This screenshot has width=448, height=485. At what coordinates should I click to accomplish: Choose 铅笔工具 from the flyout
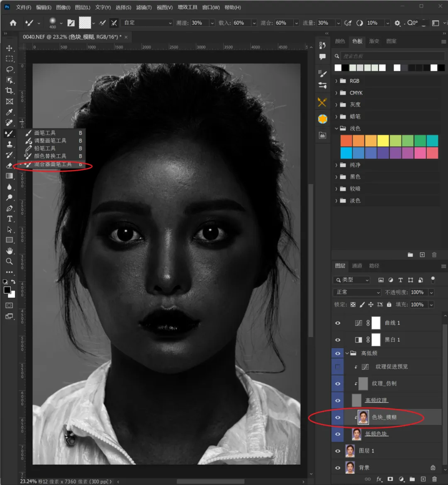(45, 148)
